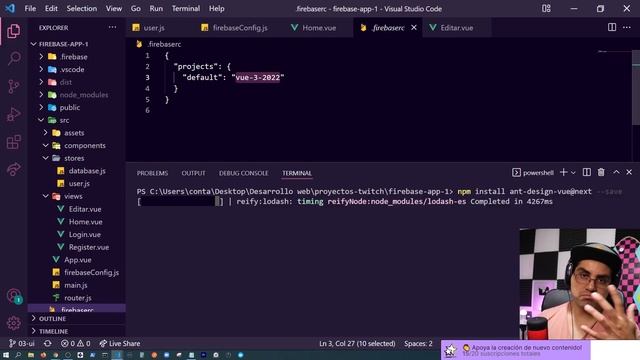
Task: Split the editor right
Action: (x=611, y=27)
